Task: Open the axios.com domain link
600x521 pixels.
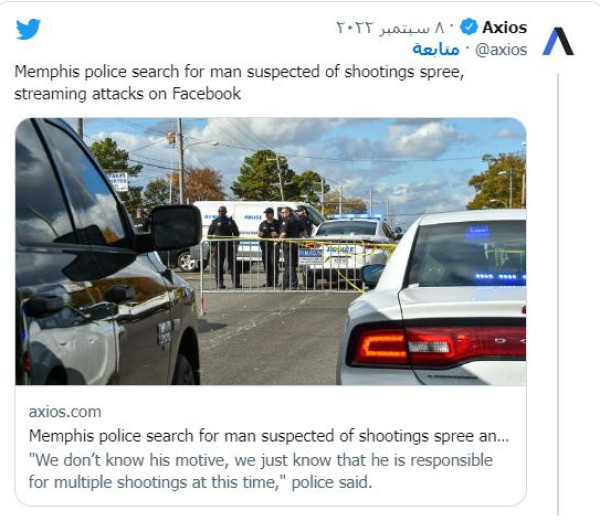Action: pos(64,412)
